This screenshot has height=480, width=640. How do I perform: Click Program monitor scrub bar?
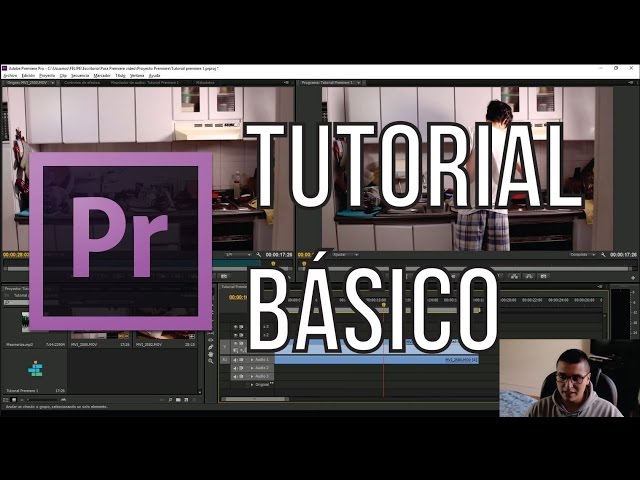click(468, 269)
